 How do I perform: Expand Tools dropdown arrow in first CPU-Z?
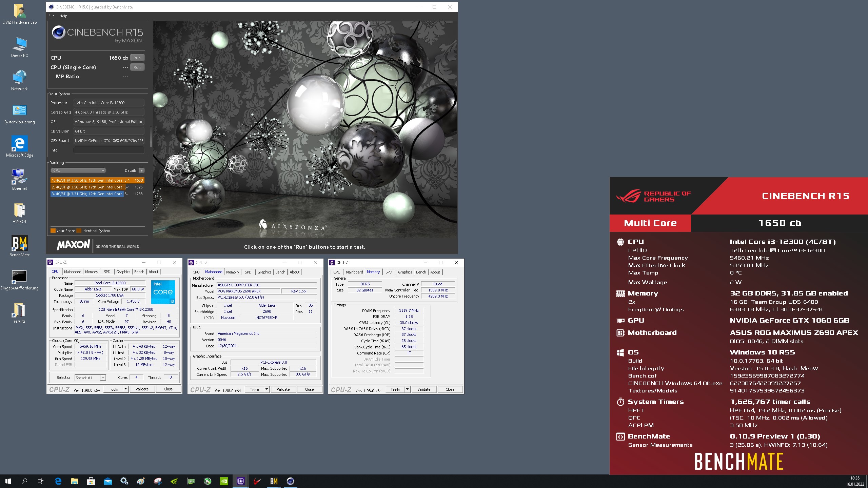pos(125,389)
